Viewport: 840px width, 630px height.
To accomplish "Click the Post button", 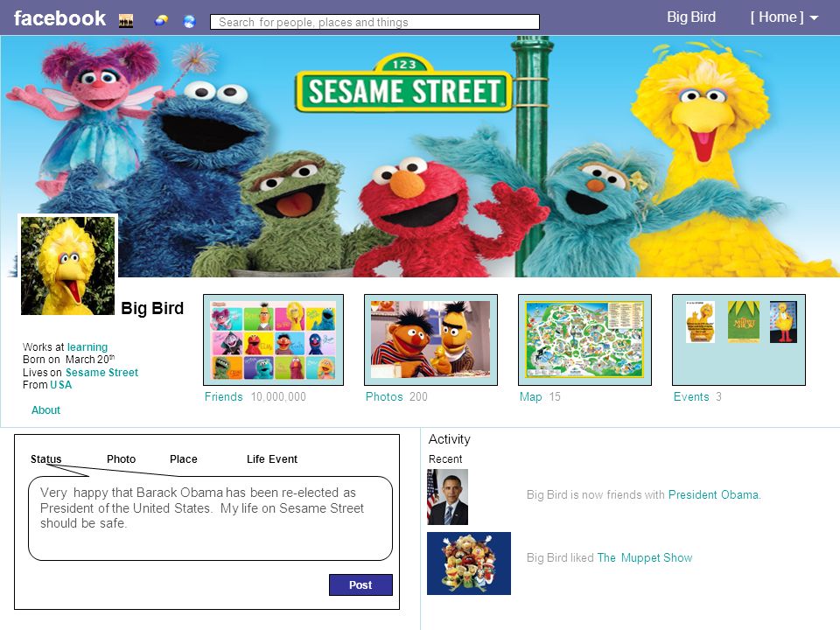I will pos(360,585).
